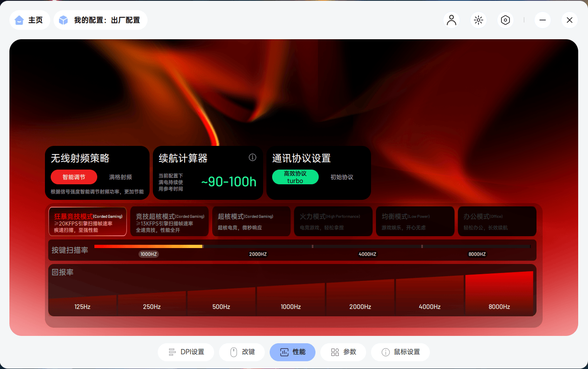Set 按键扫描率 slider to 4000HZ
Screen dimensions: 588x369
(367, 246)
